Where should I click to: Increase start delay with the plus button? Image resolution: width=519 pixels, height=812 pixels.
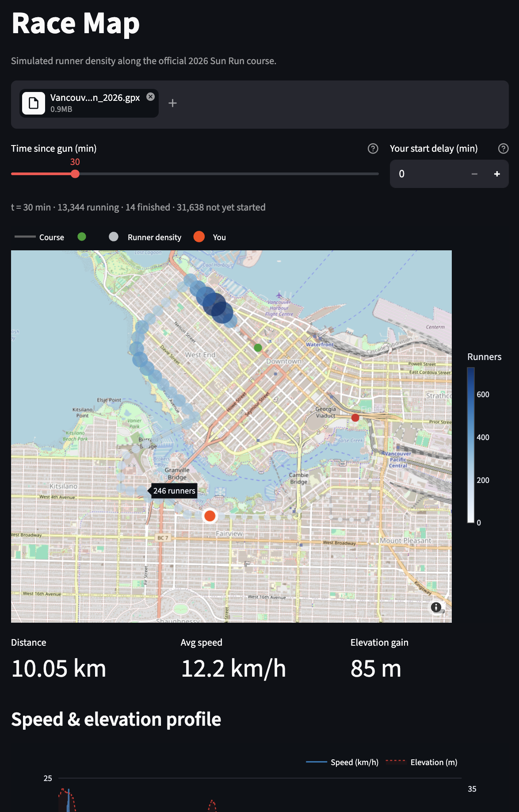[x=497, y=174]
